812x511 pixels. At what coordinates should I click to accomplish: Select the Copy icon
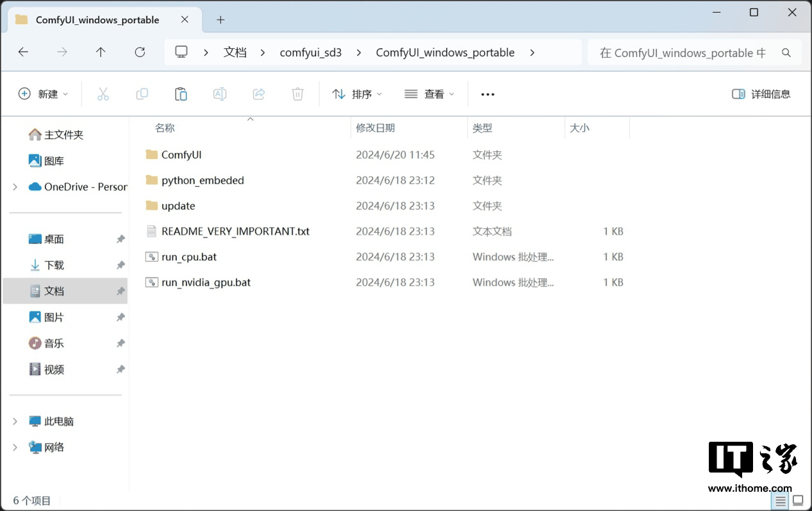pos(142,94)
